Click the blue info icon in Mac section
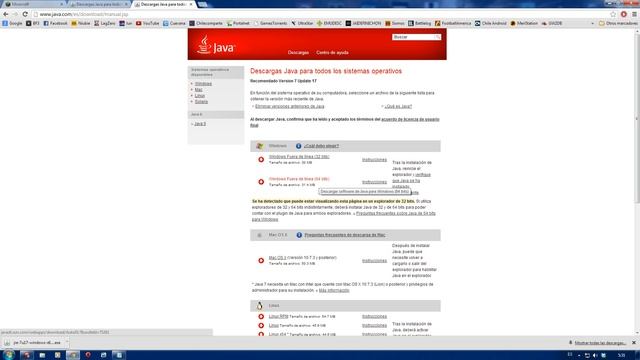The image size is (640, 360). [299, 235]
